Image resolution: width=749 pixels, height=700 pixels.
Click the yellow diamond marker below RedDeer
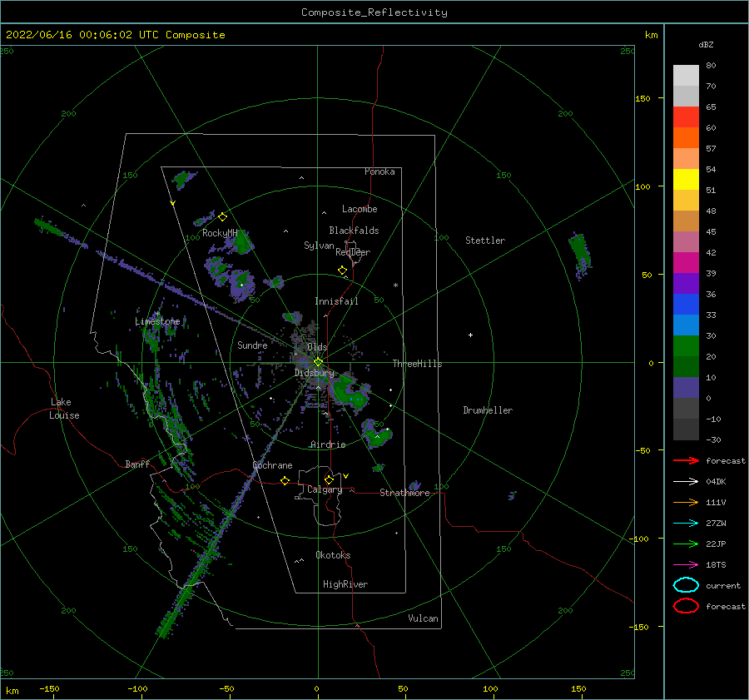[342, 271]
